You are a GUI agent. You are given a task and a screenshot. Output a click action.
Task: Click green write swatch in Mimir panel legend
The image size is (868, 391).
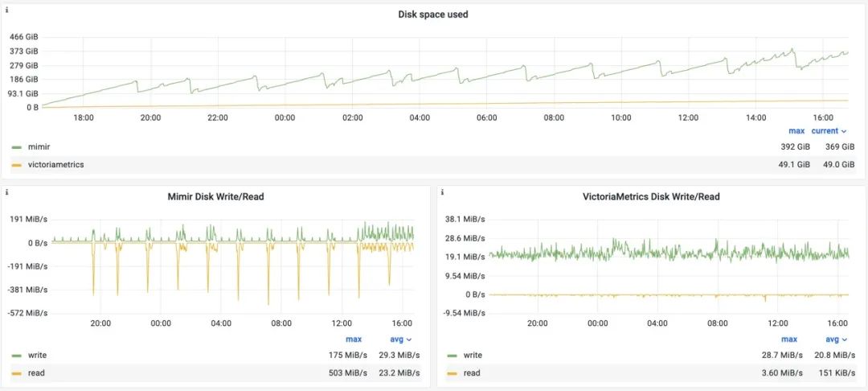pyautogui.click(x=17, y=356)
